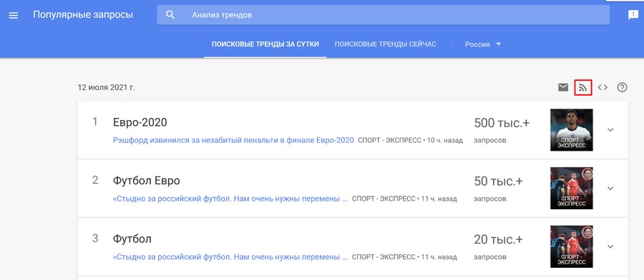Click the search magnifier icon
Screen dimensions: 644x280
point(170,15)
